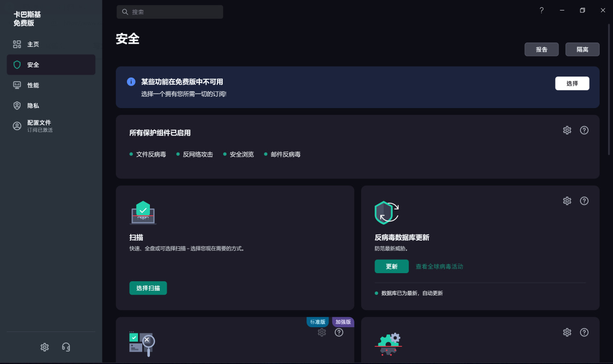This screenshot has width=613, height=364.
Task: Open 配置文件 in the sidebar
Action: pyautogui.click(x=51, y=126)
